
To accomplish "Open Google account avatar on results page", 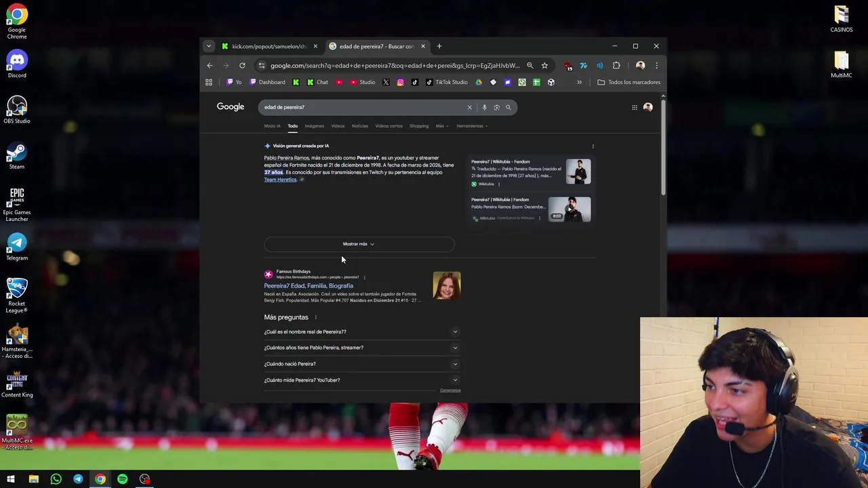I will [648, 107].
